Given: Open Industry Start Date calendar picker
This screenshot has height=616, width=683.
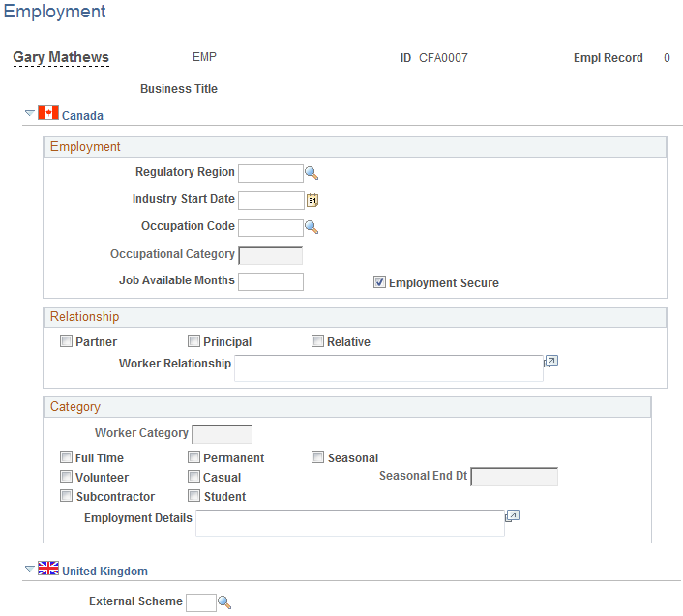Looking at the screenshot, I should (x=312, y=200).
